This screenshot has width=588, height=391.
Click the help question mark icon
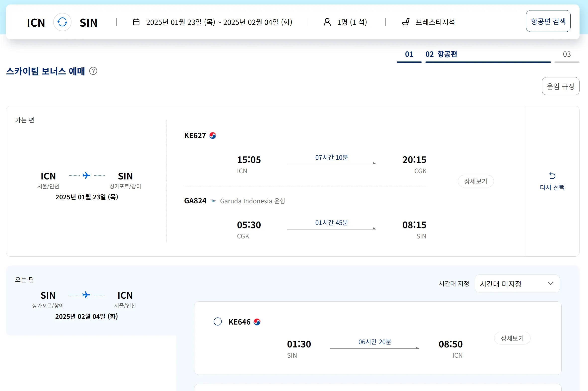click(x=93, y=71)
